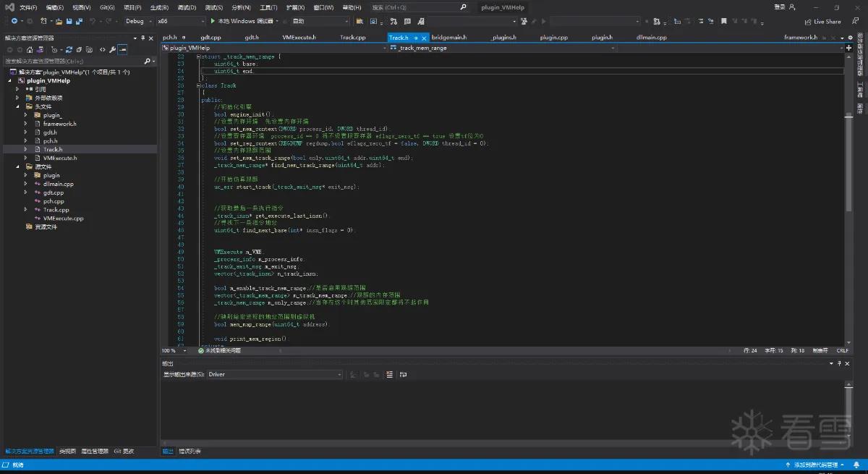Pin the Solution Explorer panel with pushpin icon
Image resolution: width=868 pixels, height=474 pixels.
(142, 38)
